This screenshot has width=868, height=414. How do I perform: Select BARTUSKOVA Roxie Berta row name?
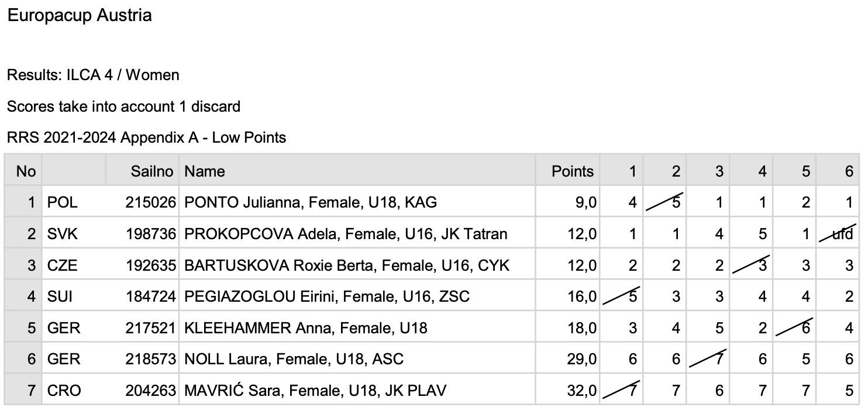coord(357,265)
